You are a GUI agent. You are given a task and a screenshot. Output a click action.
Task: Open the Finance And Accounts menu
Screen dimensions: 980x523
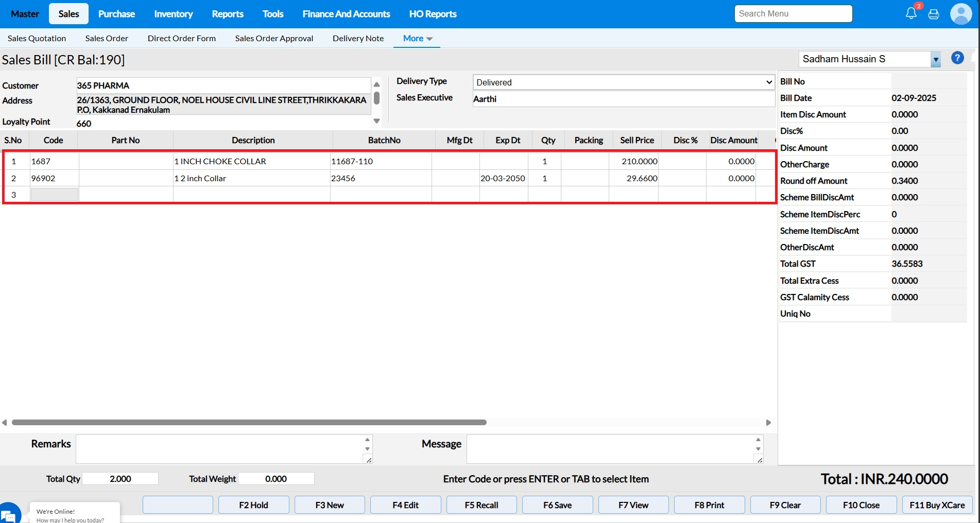[346, 14]
